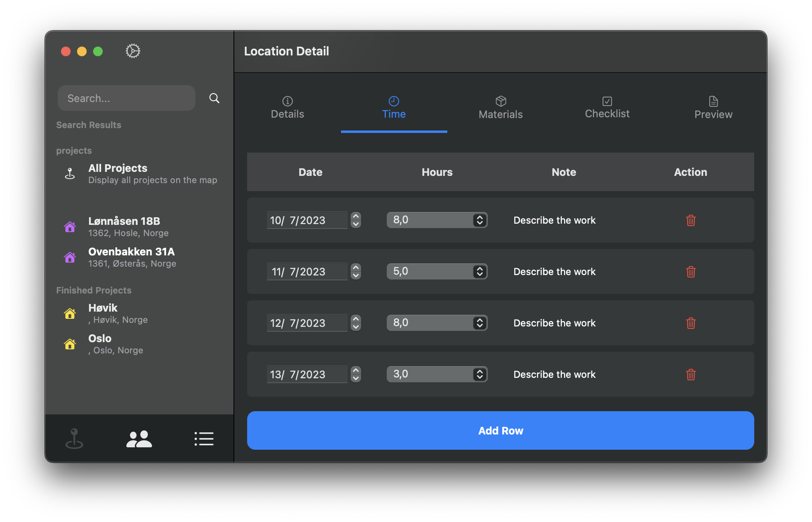Viewport: 812px width, 522px height.
Task: Delete the 11/7/2023 time row
Action: click(x=690, y=271)
